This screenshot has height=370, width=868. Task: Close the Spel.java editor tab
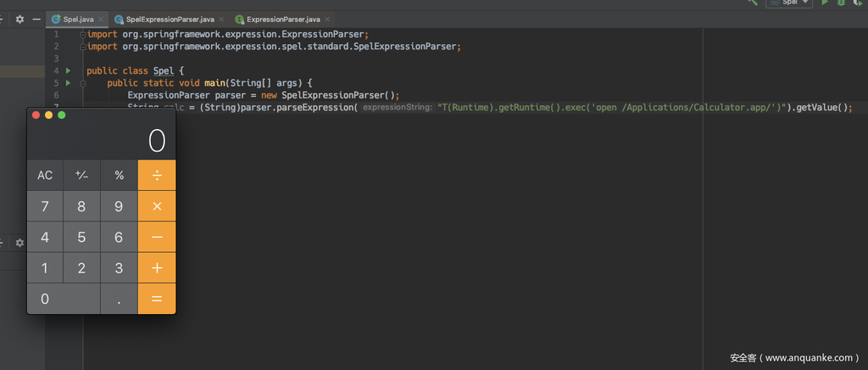[100, 19]
